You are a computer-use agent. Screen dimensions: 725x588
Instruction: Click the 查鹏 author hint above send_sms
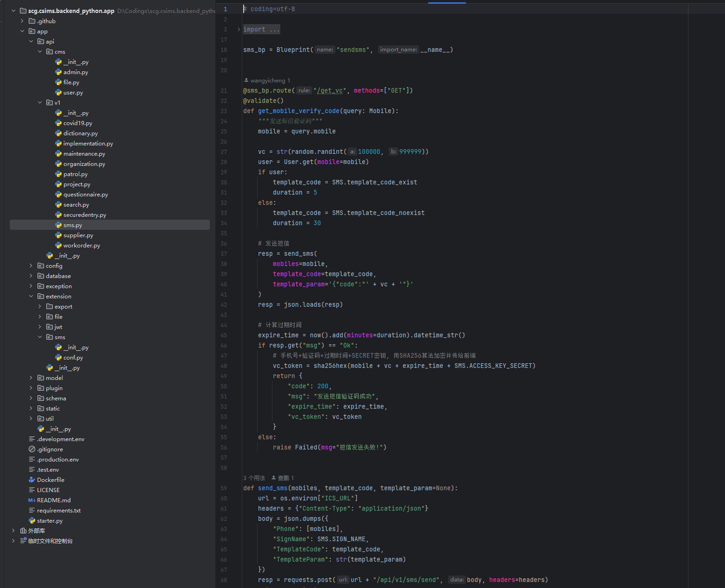tap(283, 478)
